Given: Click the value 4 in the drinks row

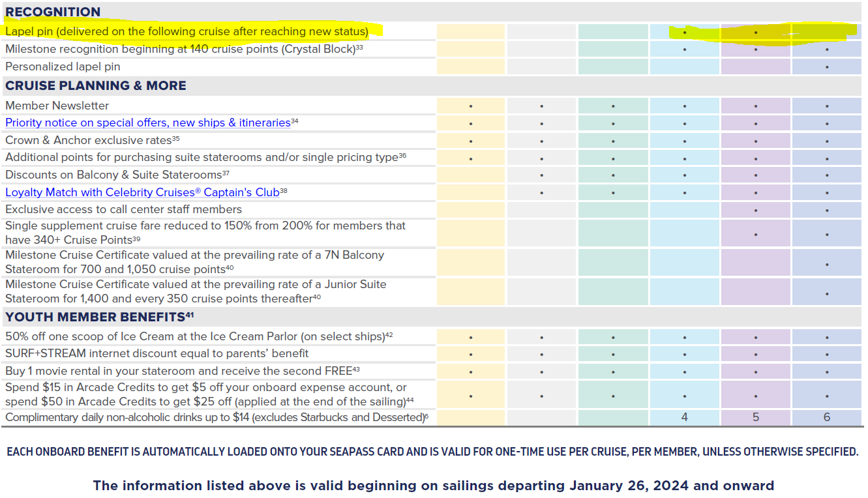Looking at the screenshot, I should coord(684,417).
